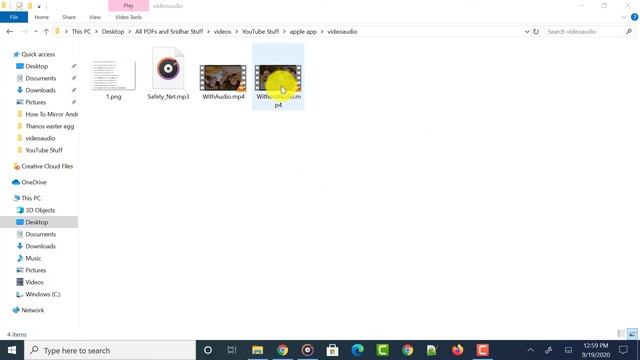Viewport: 640px width, 360px height.
Task: Open Downloads under This PC
Action: [40, 246]
